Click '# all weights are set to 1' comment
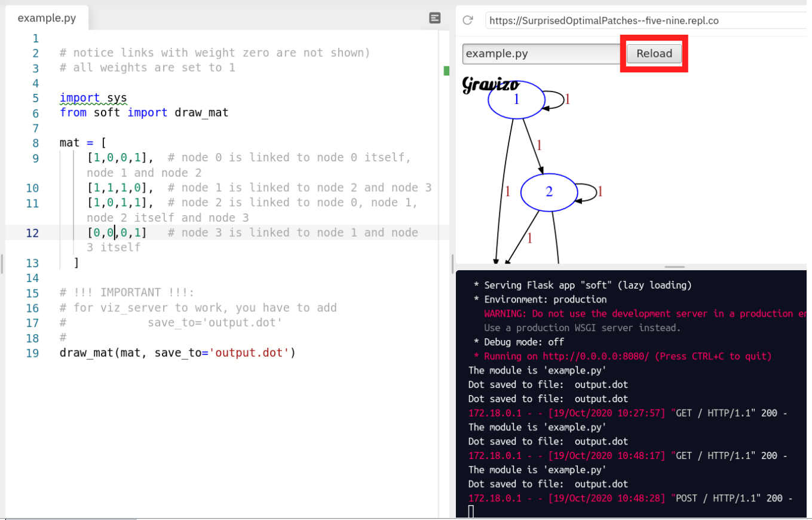This screenshot has height=520, width=812. pyautogui.click(x=148, y=68)
